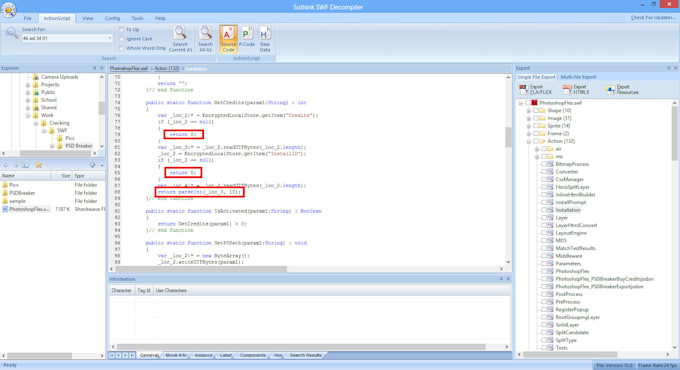Open the Tools ribbon tab

coord(137,18)
